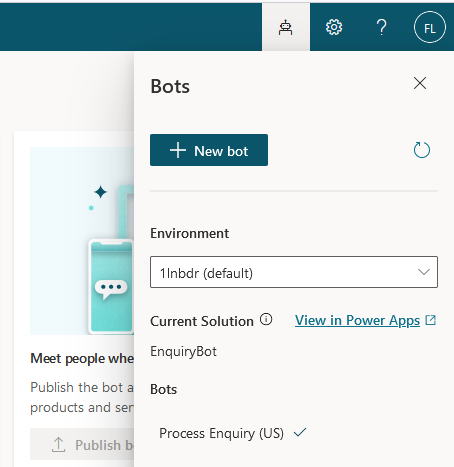
Task: Click the Meet people where heading
Action: pyautogui.click(x=82, y=358)
